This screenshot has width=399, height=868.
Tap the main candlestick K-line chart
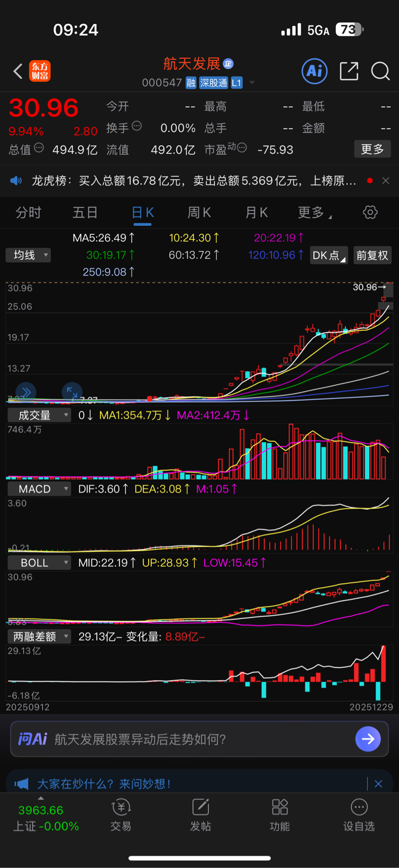[x=199, y=343]
